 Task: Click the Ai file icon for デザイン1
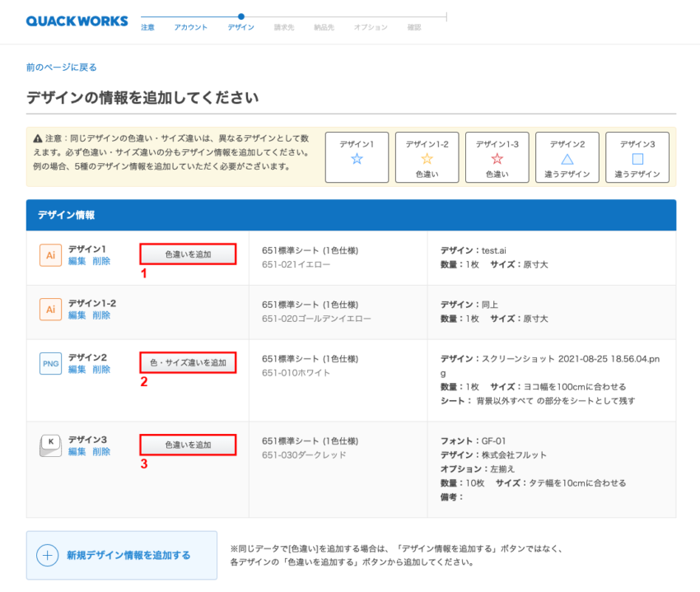pos(50,255)
